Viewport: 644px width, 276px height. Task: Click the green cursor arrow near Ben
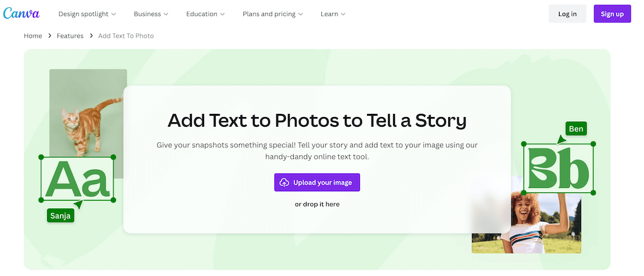tap(561, 140)
